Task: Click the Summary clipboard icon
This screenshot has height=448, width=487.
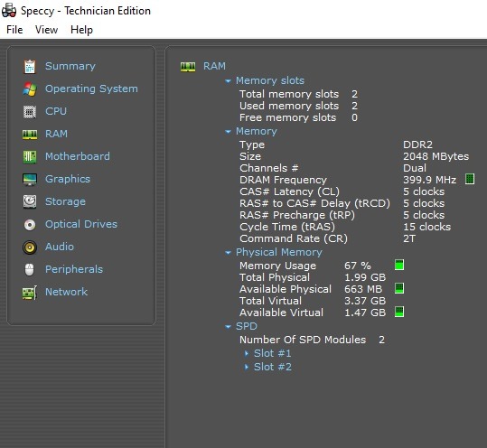Action: tap(30, 67)
